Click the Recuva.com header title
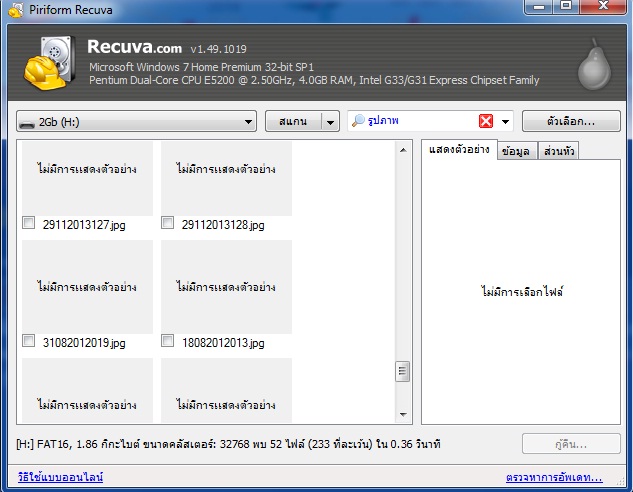Screen dimensions: 633x492 [x=134, y=47]
